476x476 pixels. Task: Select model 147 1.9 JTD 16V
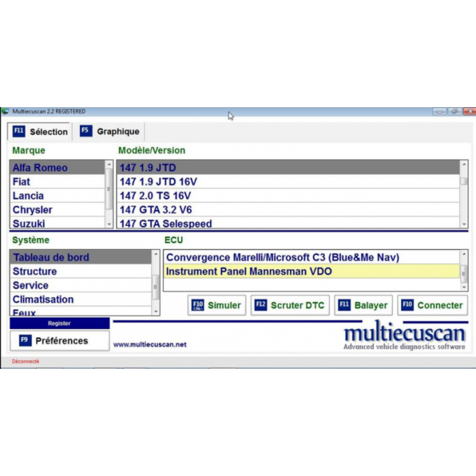point(288,181)
